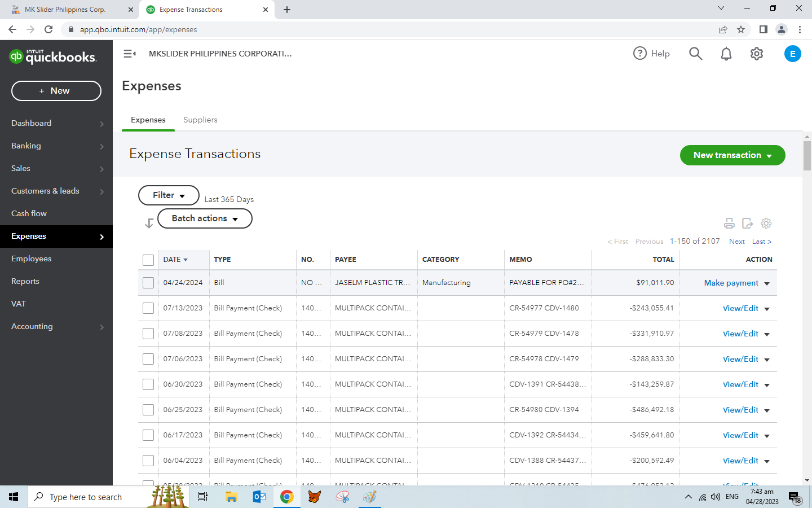Switch to the Suppliers tab
The width and height of the screenshot is (812, 508).
tap(200, 120)
